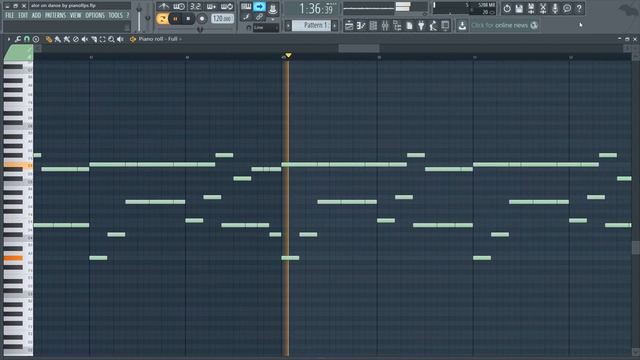Image resolution: width=640 pixels, height=360 pixels.
Task: Select the Zoom magnifier tool in piano roll
Action: 111,39
